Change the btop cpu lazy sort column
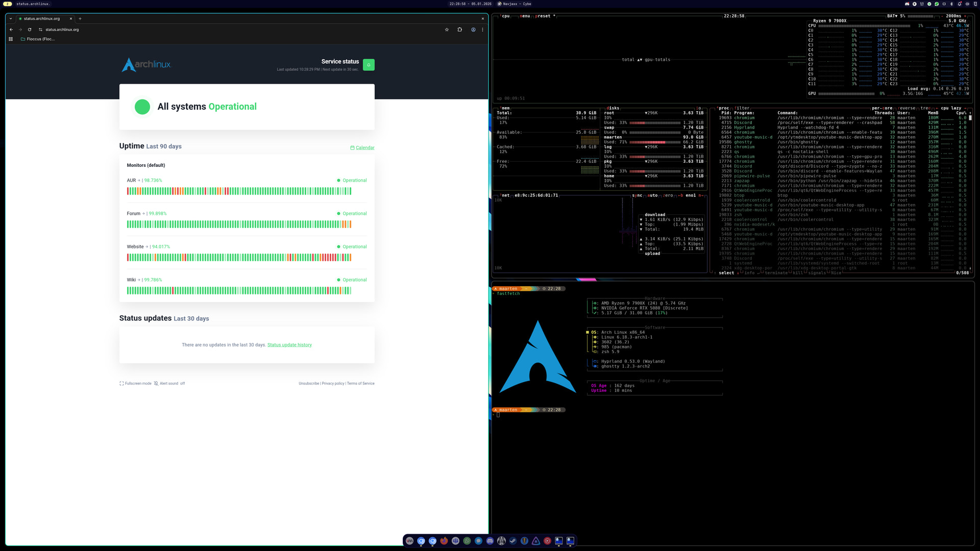 (951, 108)
